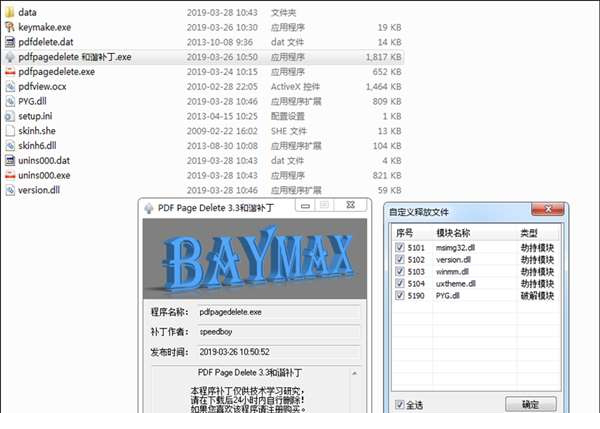Click the 序号 column header
This screenshot has width=600, height=429.
tap(404, 233)
